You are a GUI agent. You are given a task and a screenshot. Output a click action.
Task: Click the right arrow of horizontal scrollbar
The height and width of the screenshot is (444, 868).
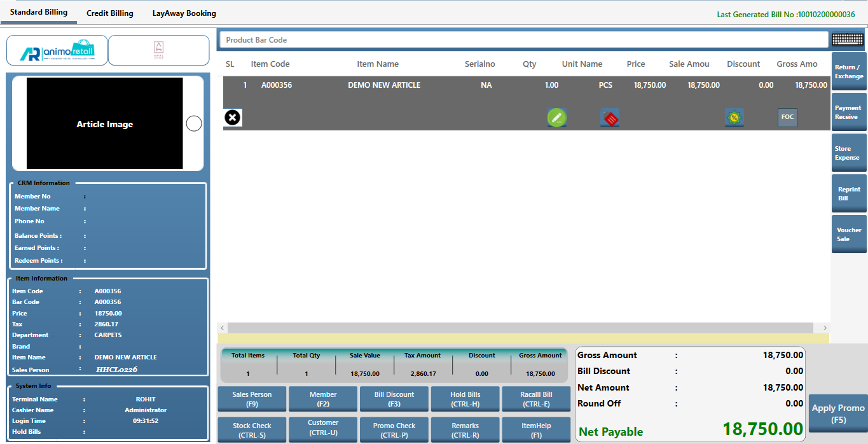(x=825, y=328)
